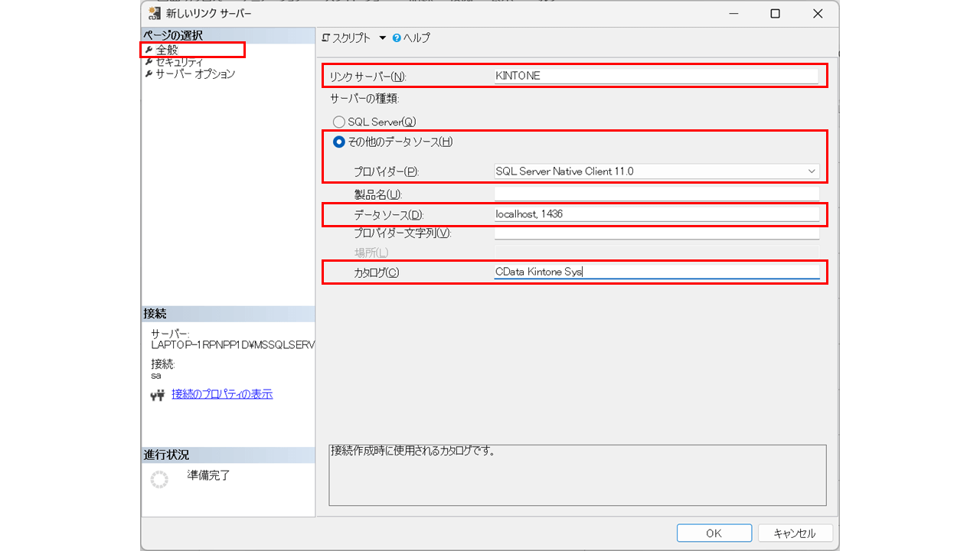Click the new linked server window icon
Viewport: 980px width, 551px height.
click(x=154, y=13)
